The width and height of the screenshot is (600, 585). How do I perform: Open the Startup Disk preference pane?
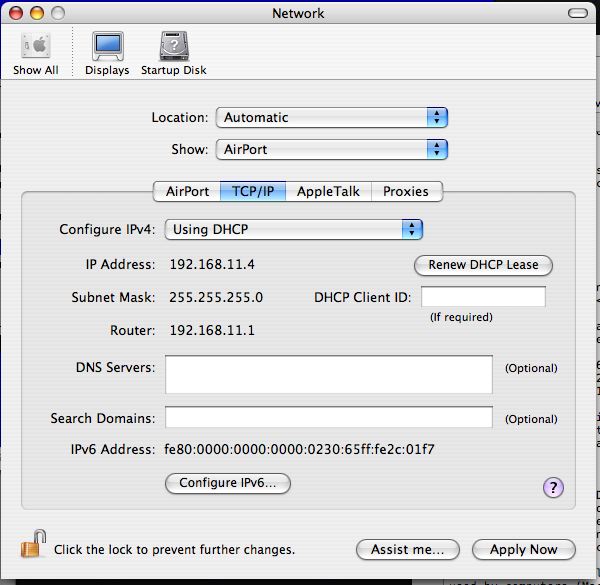click(174, 54)
